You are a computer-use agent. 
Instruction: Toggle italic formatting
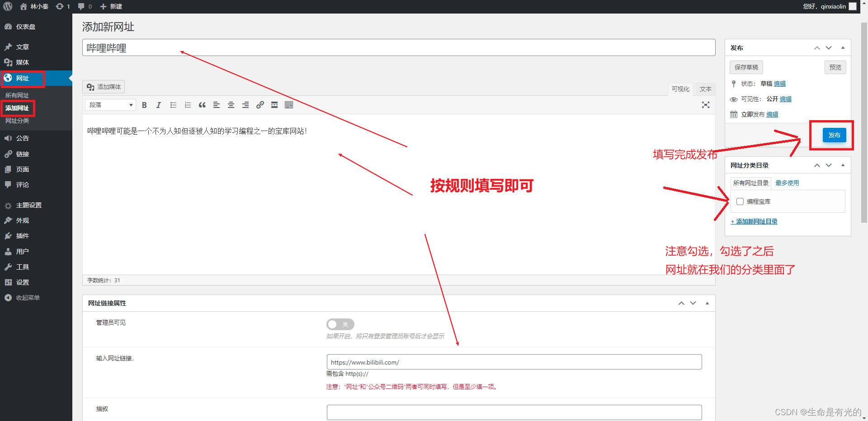click(x=159, y=105)
